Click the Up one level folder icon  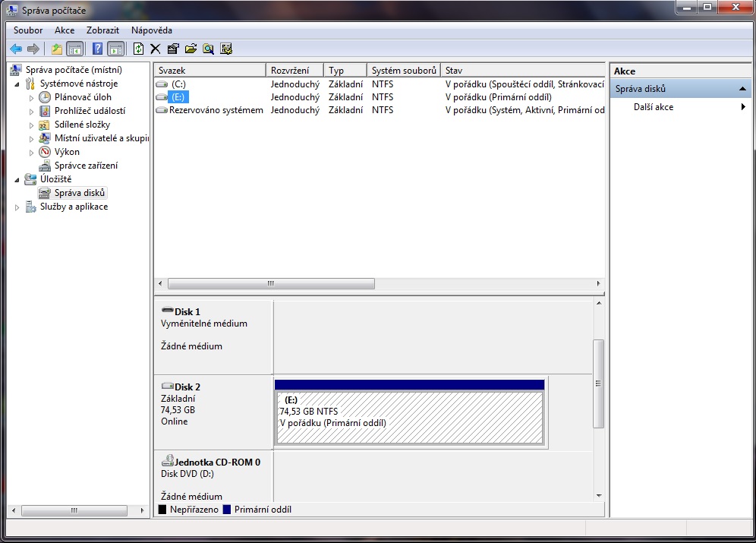click(57, 49)
